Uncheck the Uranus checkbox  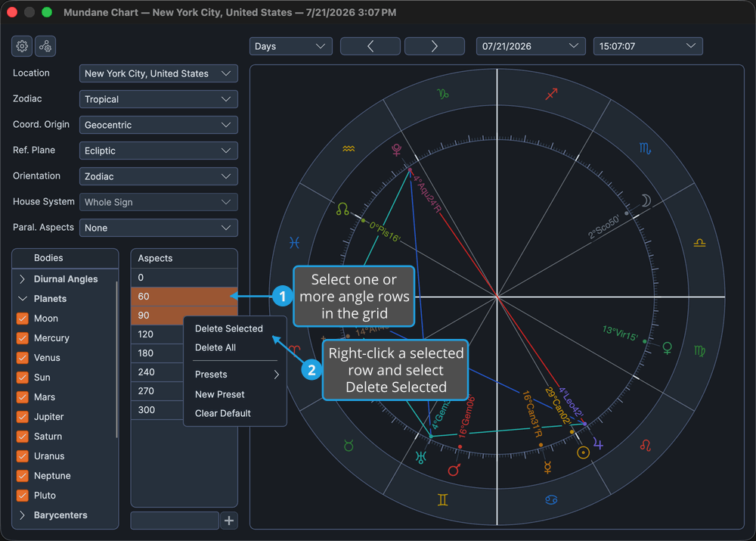click(22, 456)
